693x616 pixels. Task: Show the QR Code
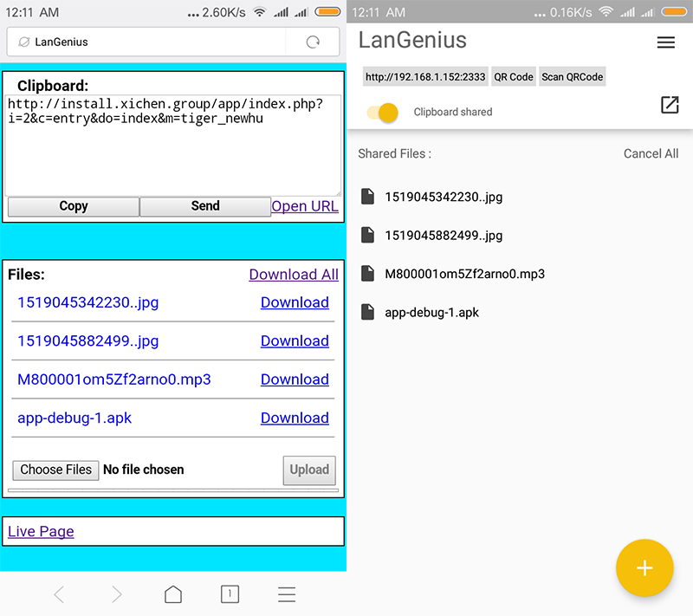(x=514, y=77)
